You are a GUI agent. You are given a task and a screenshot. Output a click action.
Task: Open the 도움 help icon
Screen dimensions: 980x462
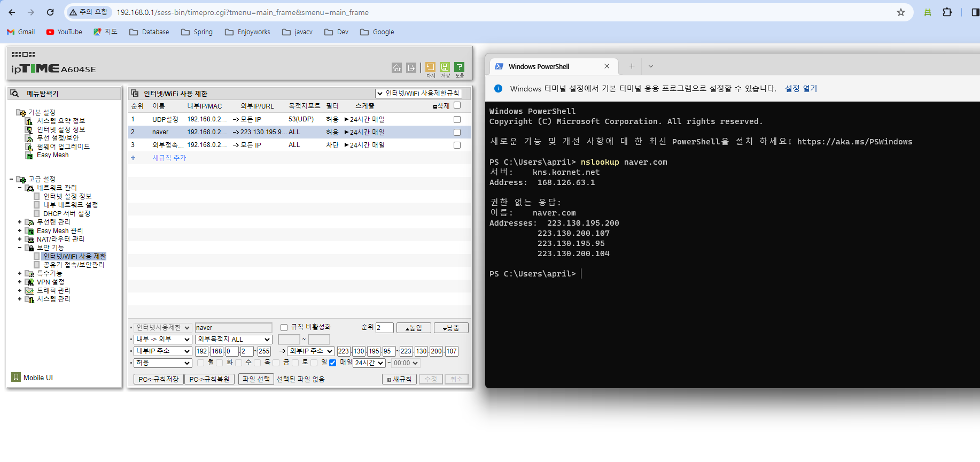pos(460,67)
